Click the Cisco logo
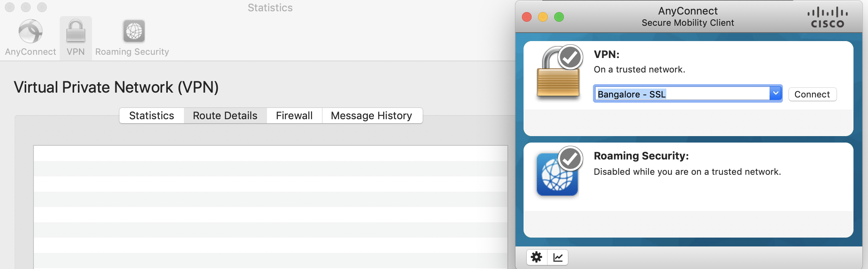The height and width of the screenshot is (269, 868). click(828, 18)
